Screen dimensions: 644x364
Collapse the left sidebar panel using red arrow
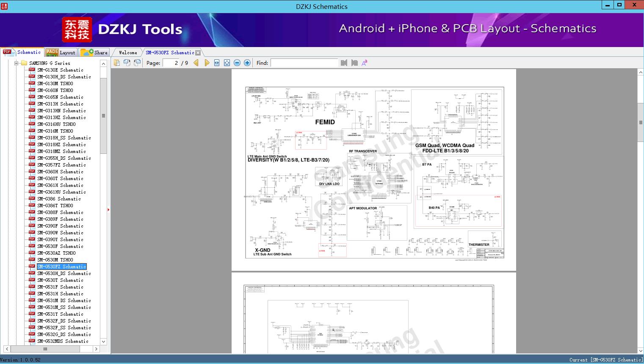point(108,209)
